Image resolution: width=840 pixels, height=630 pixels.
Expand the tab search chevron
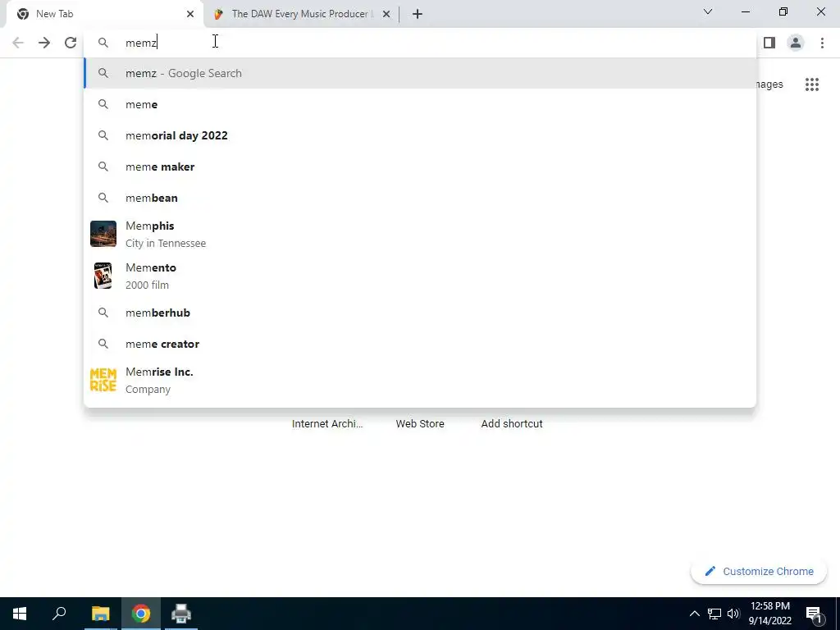click(708, 11)
